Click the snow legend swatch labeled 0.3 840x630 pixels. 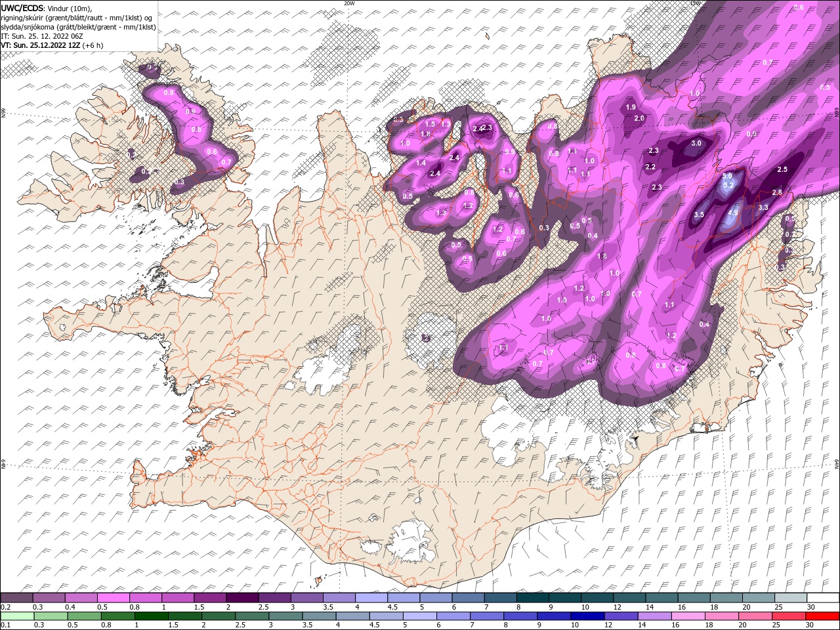coord(49,598)
